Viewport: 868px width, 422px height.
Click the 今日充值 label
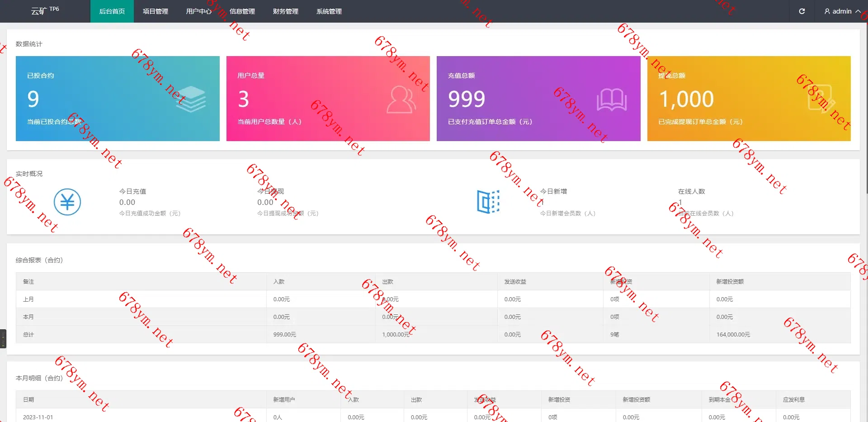click(132, 191)
